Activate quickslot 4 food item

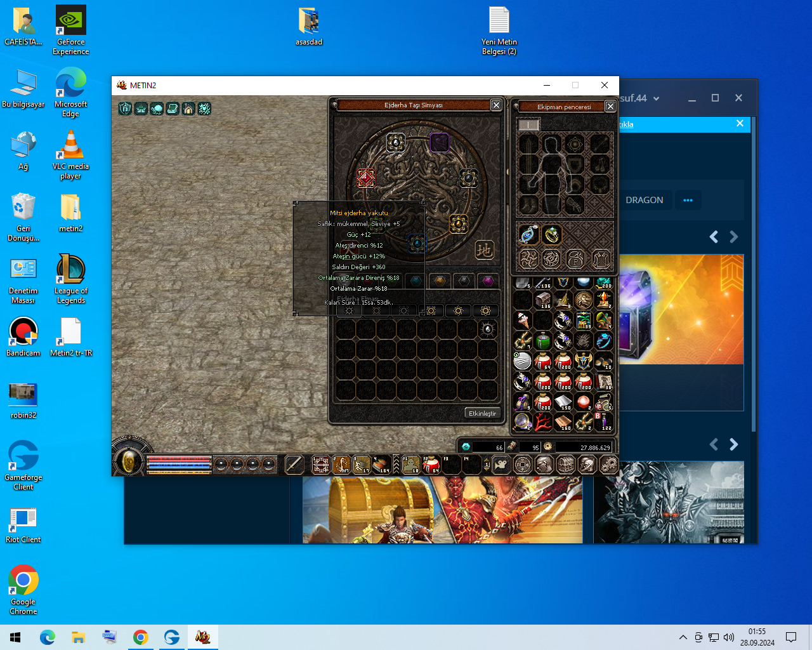pyautogui.click(x=382, y=465)
